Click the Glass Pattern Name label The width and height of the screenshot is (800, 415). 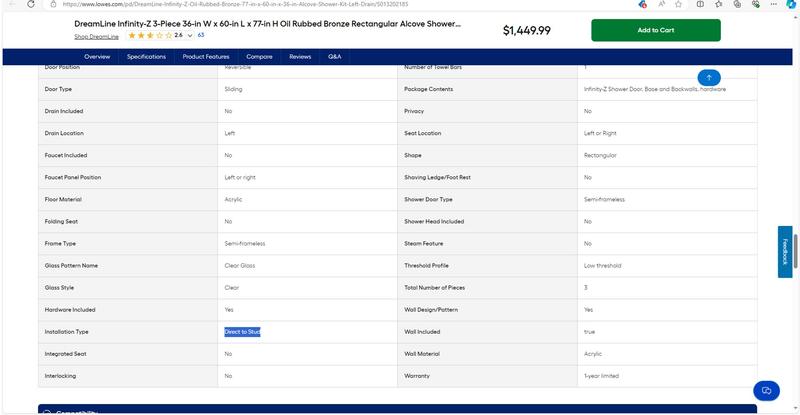(x=71, y=265)
